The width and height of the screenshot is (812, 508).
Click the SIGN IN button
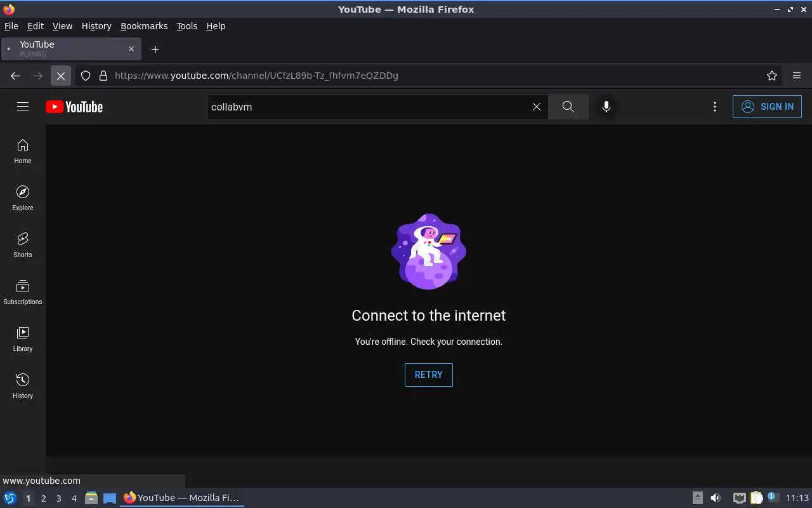pyautogui.click(x=767, y=107)
